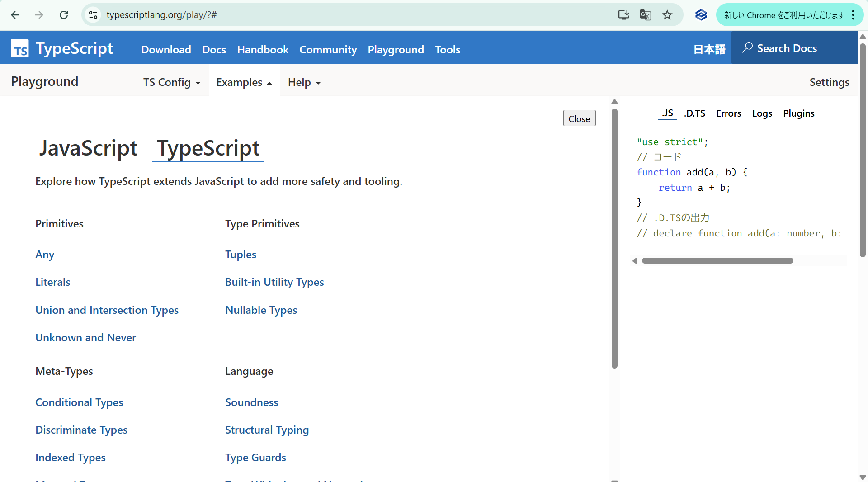Open Built-in Utility Types example
The width and height of the screenshot is (868, 482).
(x=274, y=282)
